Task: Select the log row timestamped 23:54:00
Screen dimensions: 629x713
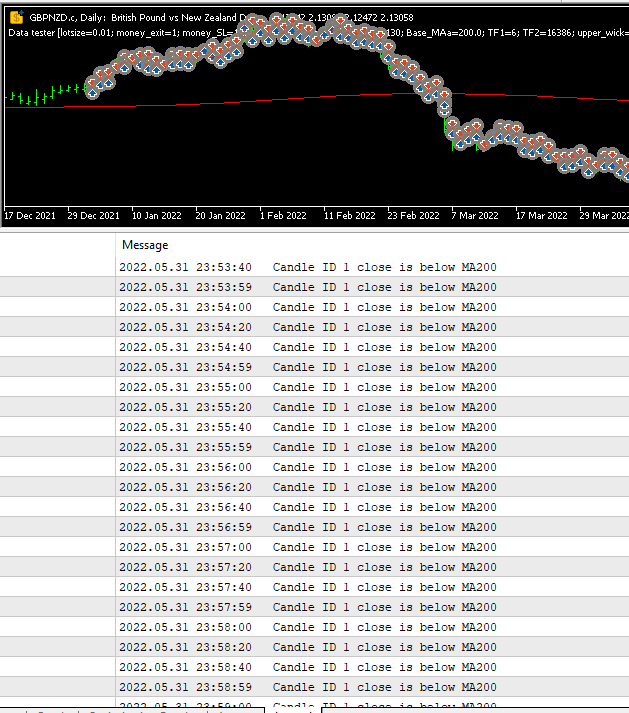Action: pyautogui.click(x=314, y=307)
